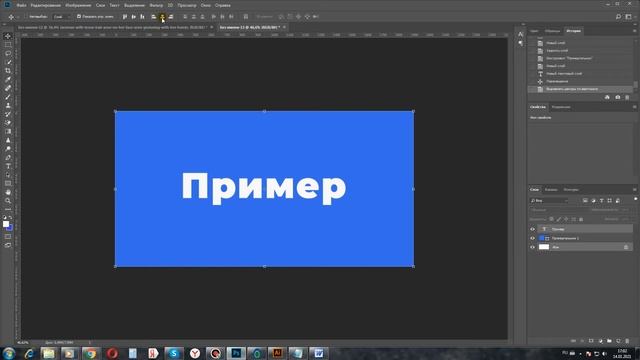Select the Move tool

click(8, 36)
